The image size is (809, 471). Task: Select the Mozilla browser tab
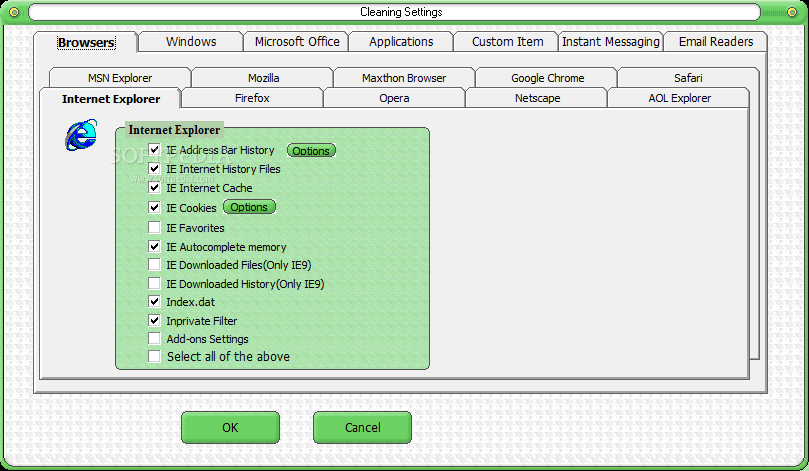coord(263,78)
